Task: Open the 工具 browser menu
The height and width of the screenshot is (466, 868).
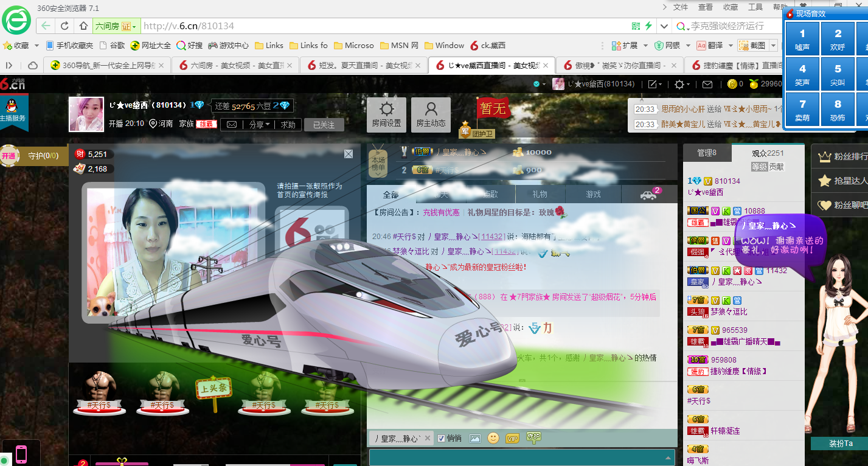Action: click(x=755, y=7)
